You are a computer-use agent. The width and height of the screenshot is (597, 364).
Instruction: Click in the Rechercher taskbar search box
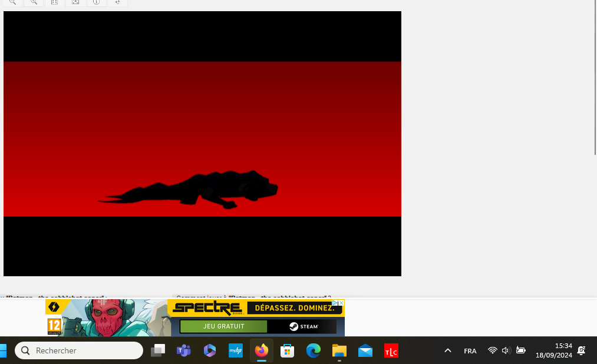point(79,350)
